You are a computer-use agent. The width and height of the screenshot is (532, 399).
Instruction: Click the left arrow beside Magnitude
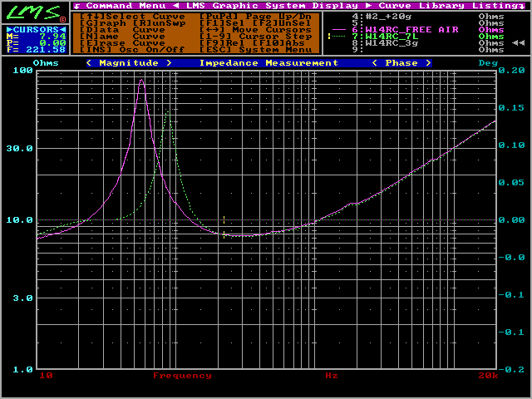pos(89,63)
